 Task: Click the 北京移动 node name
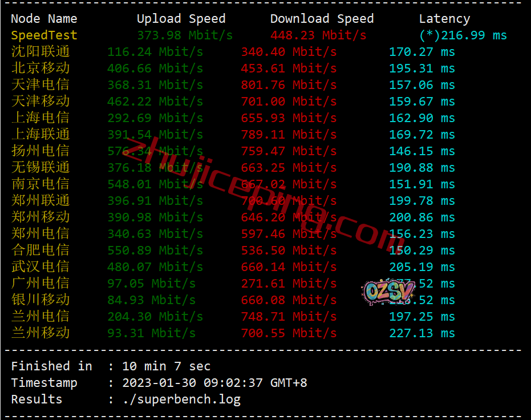point(40,68)
